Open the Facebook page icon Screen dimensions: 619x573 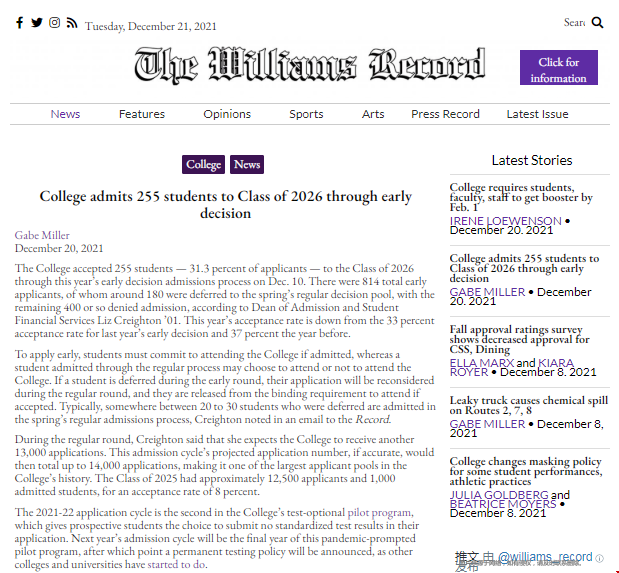pos(19,23)
